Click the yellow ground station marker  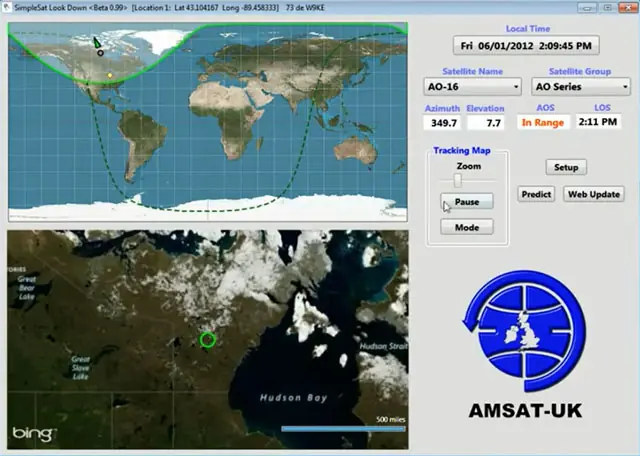coord(109,75)
